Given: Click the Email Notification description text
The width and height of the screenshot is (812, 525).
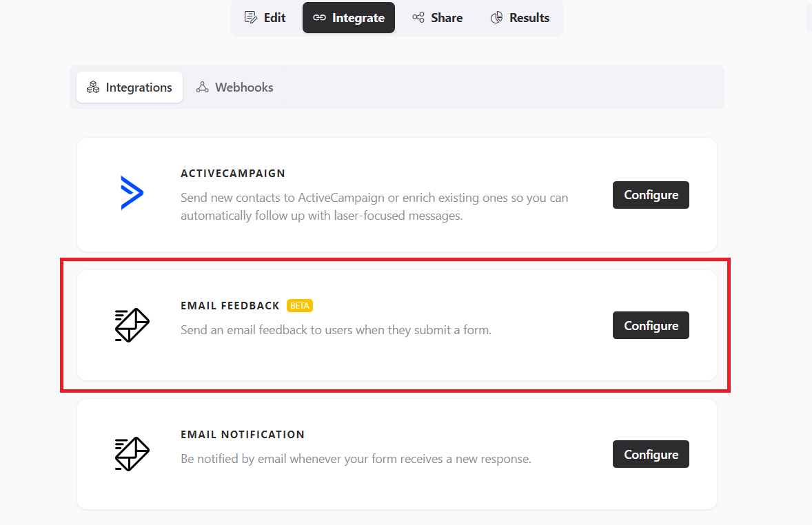Looking at the screenshot, I should [x=356, y=459].
